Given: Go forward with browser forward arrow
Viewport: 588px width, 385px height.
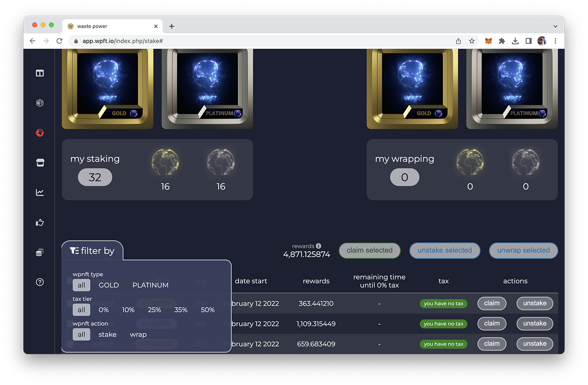Looking at the screenshot, I should click(46, 41).
